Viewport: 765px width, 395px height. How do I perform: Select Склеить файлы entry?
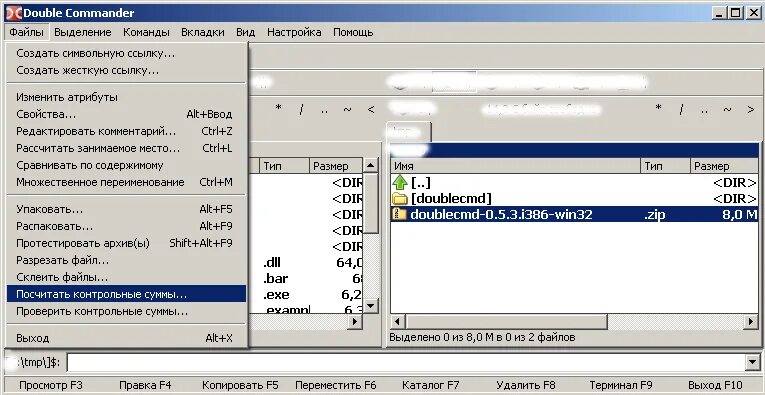[x=126, y=277]
